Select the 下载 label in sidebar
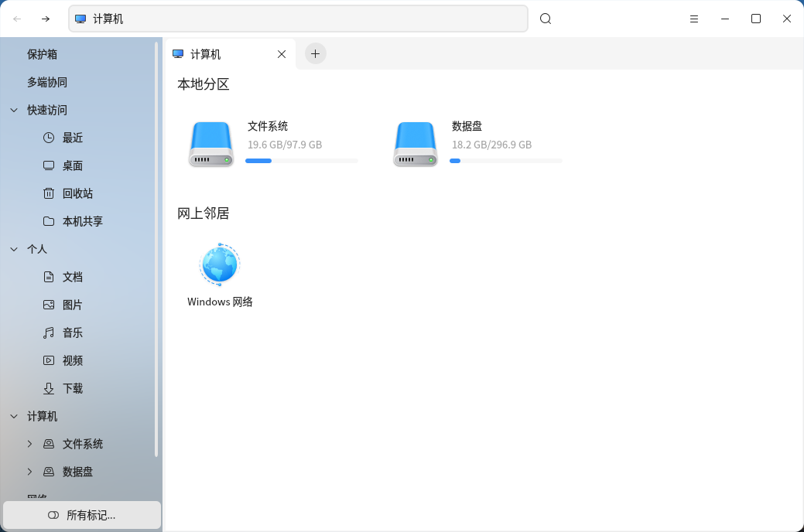This screenshot has height=532, width=804. [x=73, y=388]
